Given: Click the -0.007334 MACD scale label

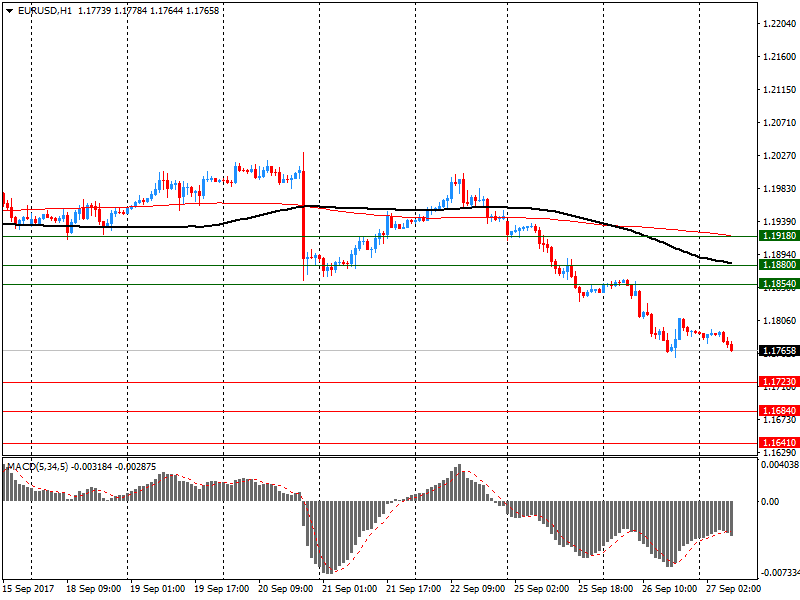Looking at the screenshot, I should [780, 572].
